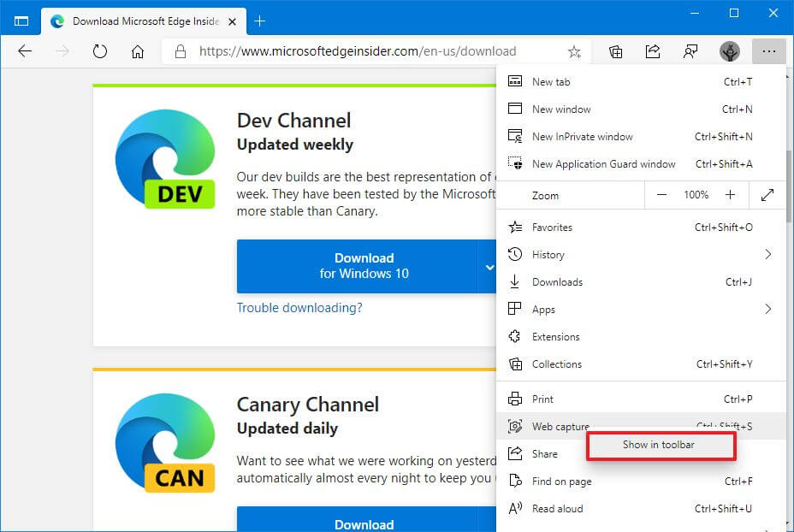
Task: Select New window menu entry
Action: point(641,109)
